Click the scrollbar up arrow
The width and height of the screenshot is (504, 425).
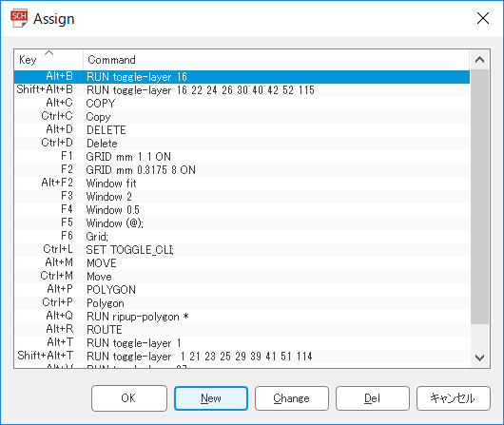click(x=479, y=60)
